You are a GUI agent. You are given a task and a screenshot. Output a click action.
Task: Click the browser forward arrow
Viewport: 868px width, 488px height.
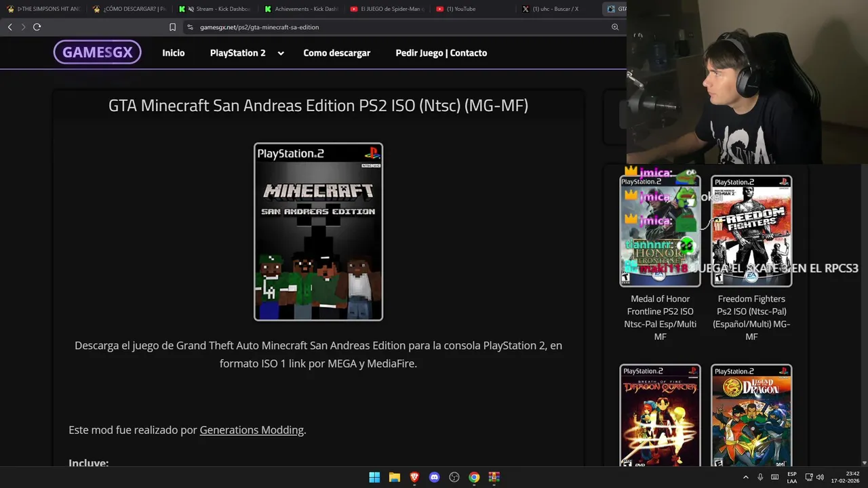pos(23,27)
